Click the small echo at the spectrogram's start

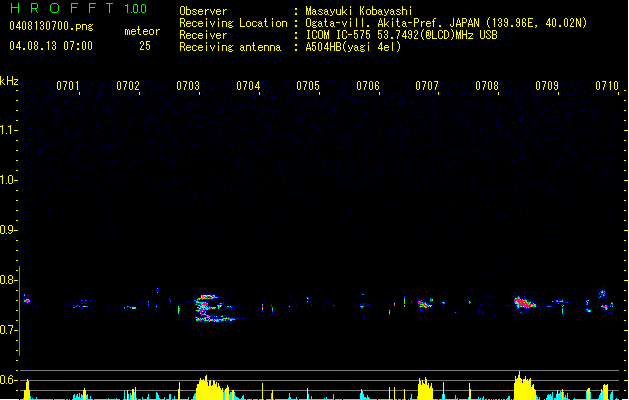tap(27, 301)
